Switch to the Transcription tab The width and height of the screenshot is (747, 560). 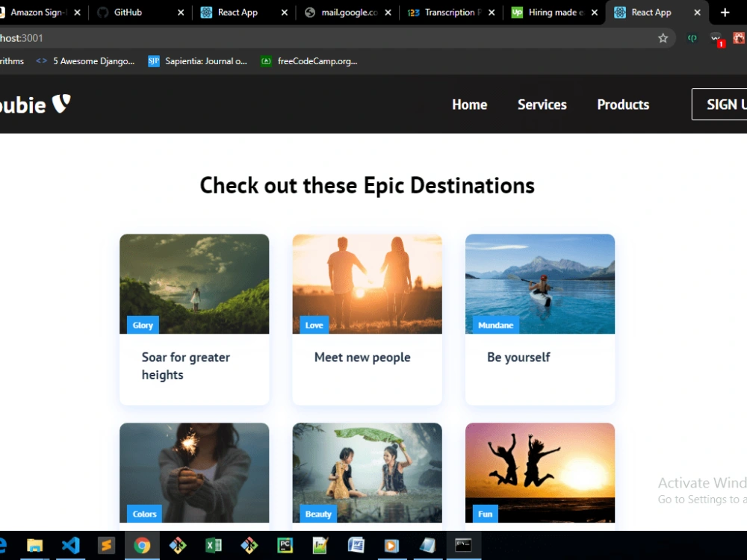click(451, 13)
